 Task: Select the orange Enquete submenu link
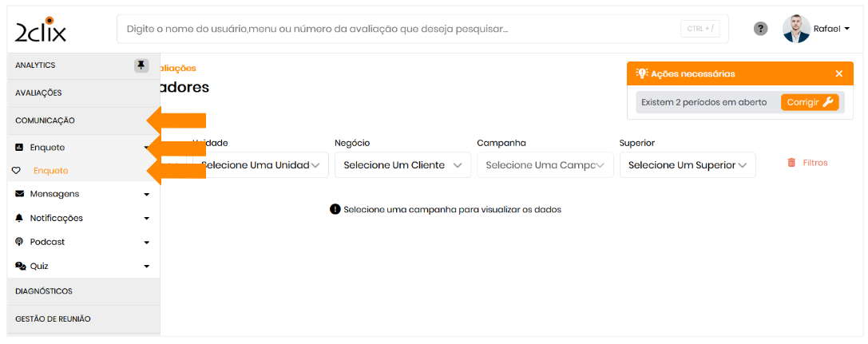coord(51,171)
